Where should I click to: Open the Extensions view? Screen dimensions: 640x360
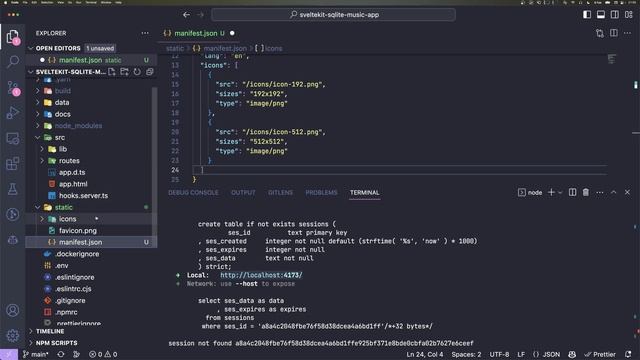(x=13, y=164)
